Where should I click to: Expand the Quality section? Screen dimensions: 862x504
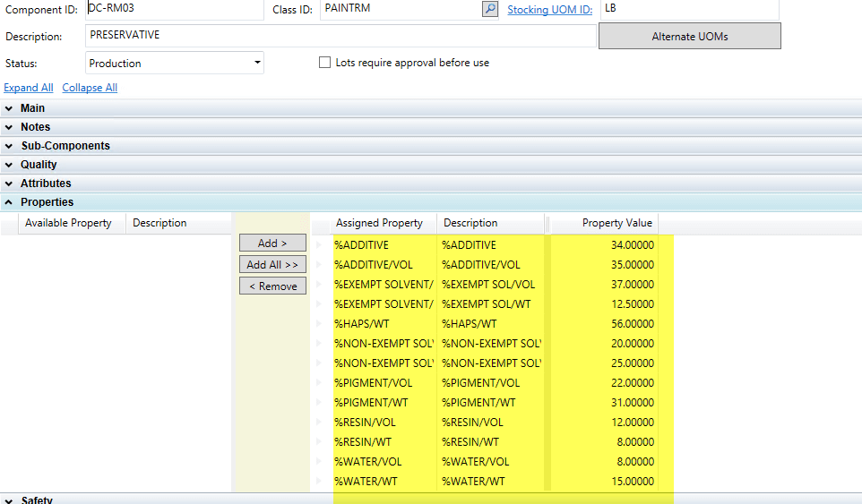(39, 165)
